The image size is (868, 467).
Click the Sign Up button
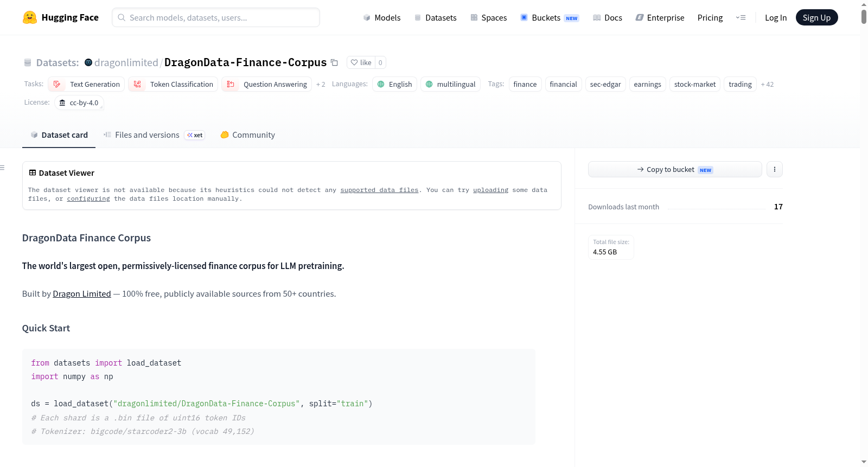816,17
